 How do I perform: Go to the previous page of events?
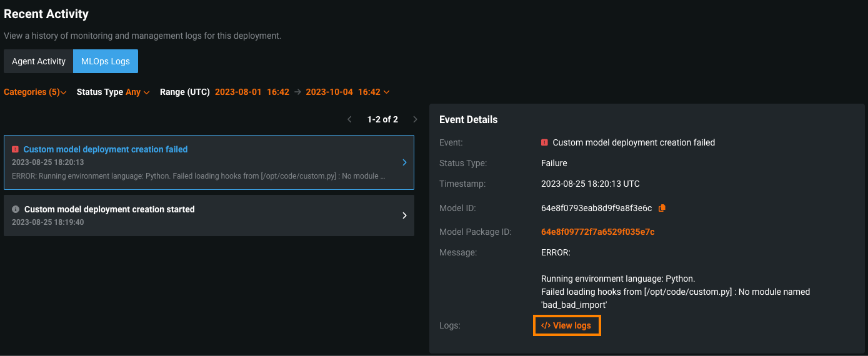[350, 119]
